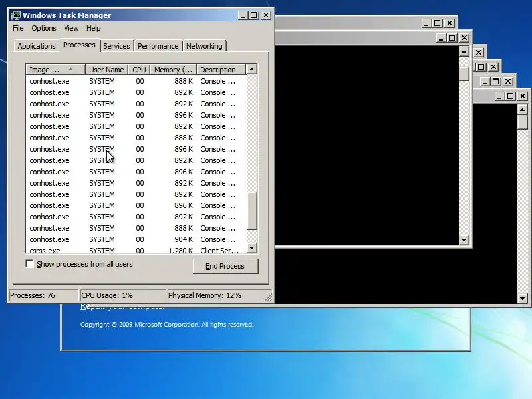Screen dimensions: 532x399
Task: Open the Help menu
Action: click(93, 28)
